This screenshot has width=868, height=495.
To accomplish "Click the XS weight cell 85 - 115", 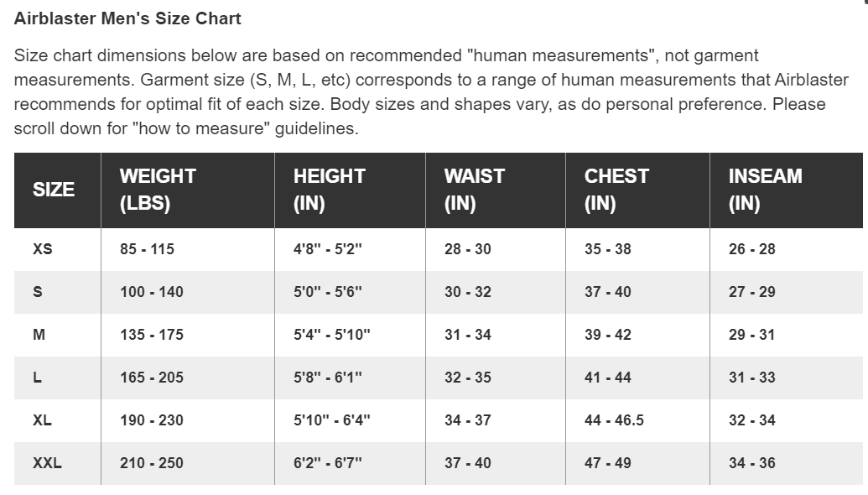I will point(148,249).
